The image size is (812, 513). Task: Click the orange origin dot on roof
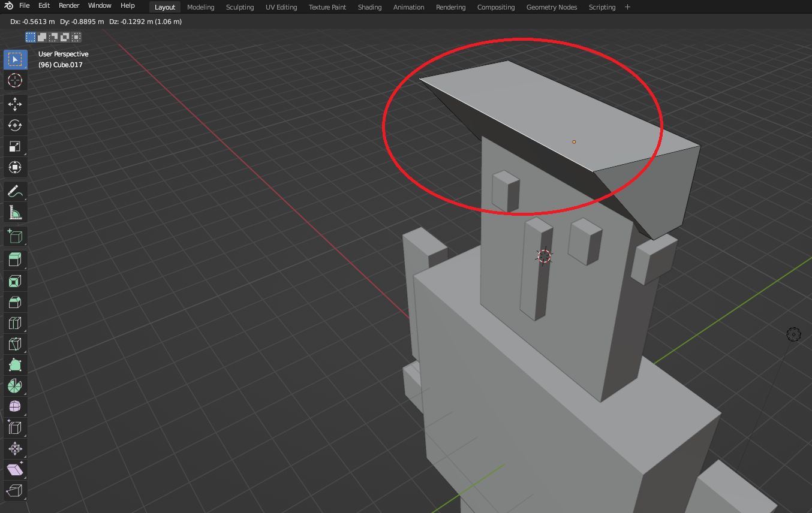pyautogui.click(x=574, y=142)
